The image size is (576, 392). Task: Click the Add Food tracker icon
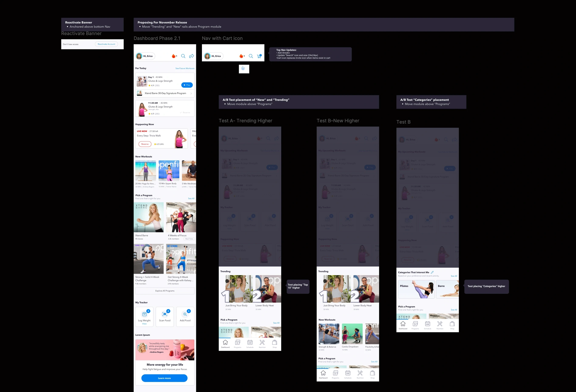pyautogui.click(x=185, y=314)
